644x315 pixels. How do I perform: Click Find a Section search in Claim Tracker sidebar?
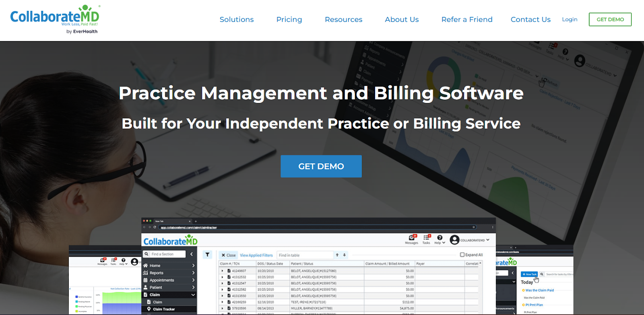click(165, 254)
